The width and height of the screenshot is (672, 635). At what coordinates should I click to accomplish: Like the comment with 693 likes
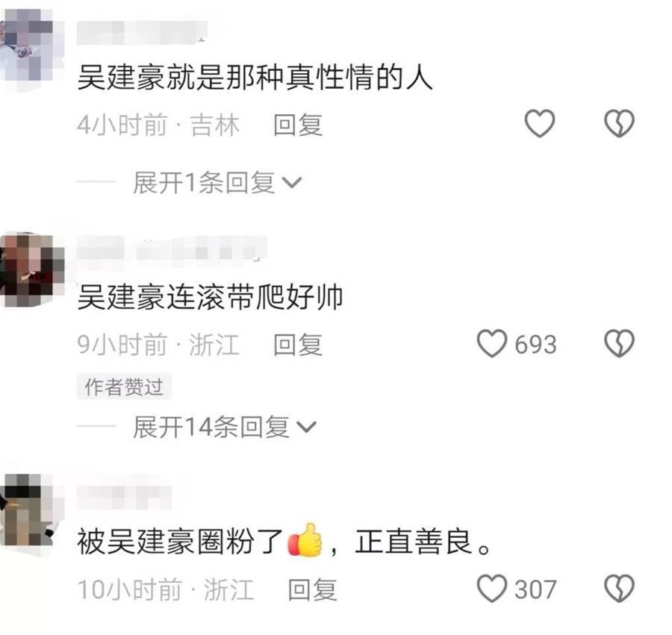[493, 343]
